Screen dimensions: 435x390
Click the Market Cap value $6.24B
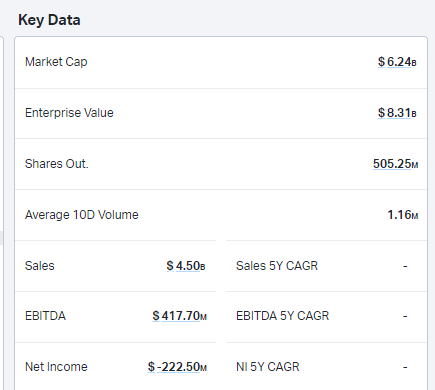397,62
